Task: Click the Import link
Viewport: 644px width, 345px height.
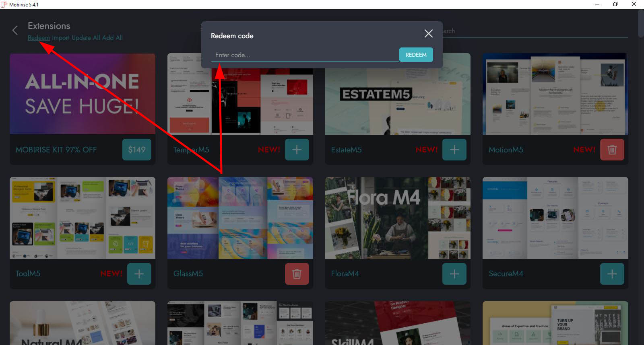Action: tap(60, 38)
